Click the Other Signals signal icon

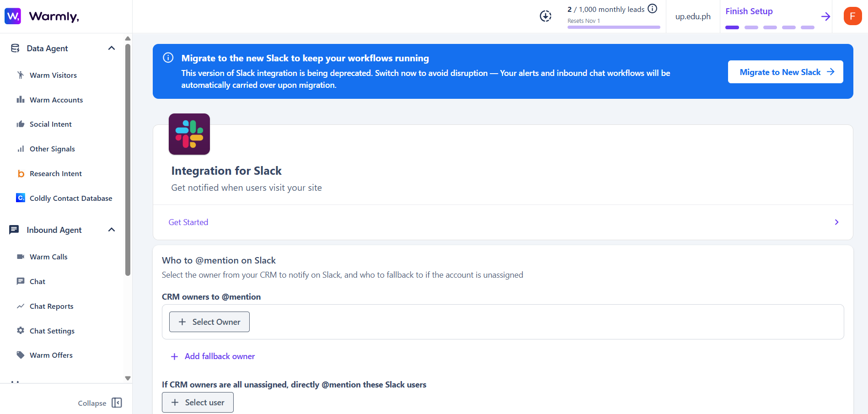point(20,149)
